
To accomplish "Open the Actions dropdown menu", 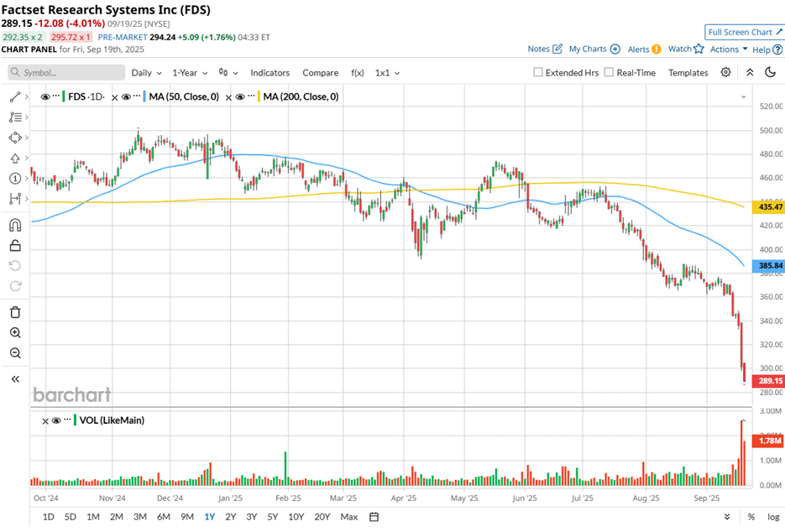I will [x=729, y=49].
